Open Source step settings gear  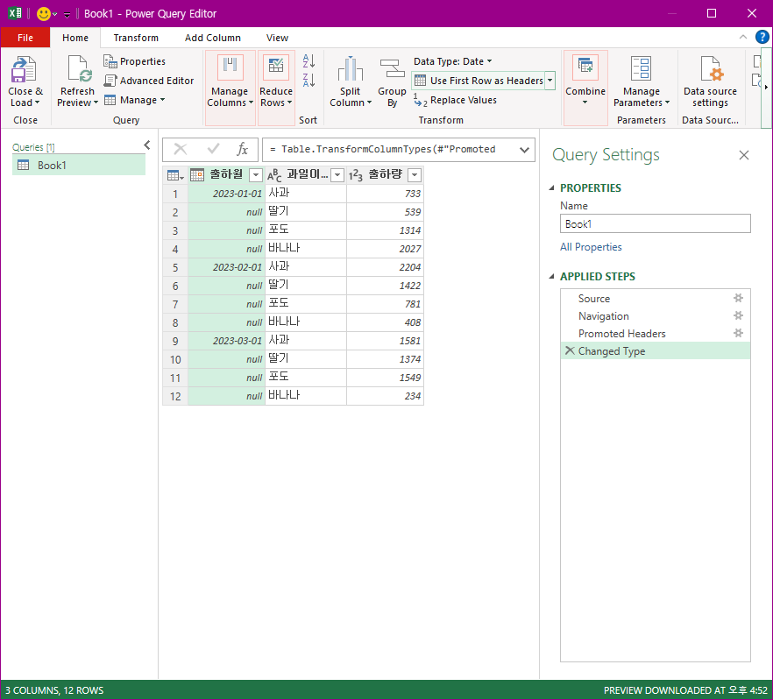(x=738, y=298)
